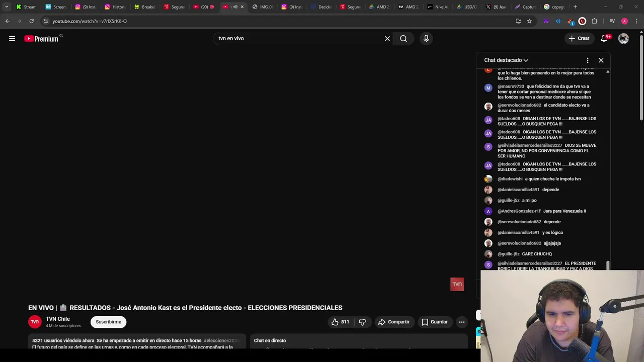644x362 pixels.
Task: Expand the Chat destacado mode dropdown
Action: tap(506, 60)
